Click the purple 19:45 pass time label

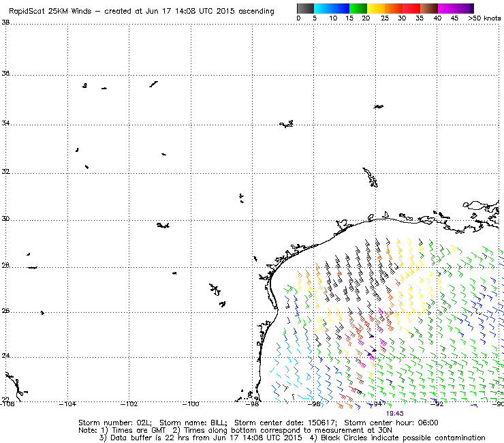[x=395, y=414]
